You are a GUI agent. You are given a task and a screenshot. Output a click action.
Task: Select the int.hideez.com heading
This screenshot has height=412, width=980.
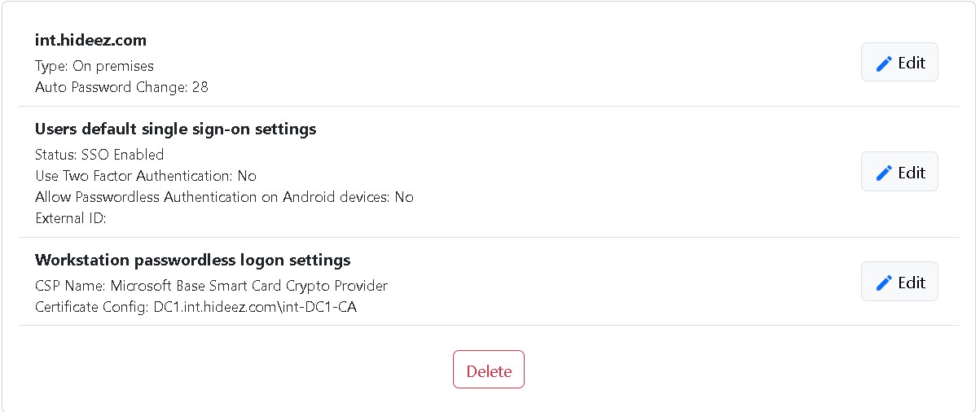coord(90,40)
